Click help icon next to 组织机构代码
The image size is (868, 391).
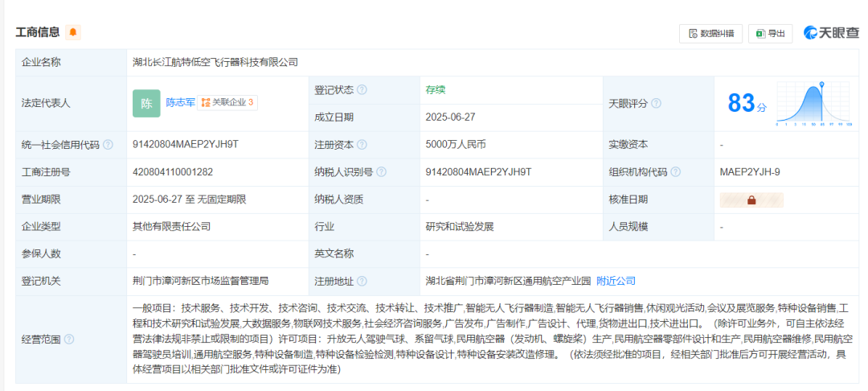tap(675, 172)
